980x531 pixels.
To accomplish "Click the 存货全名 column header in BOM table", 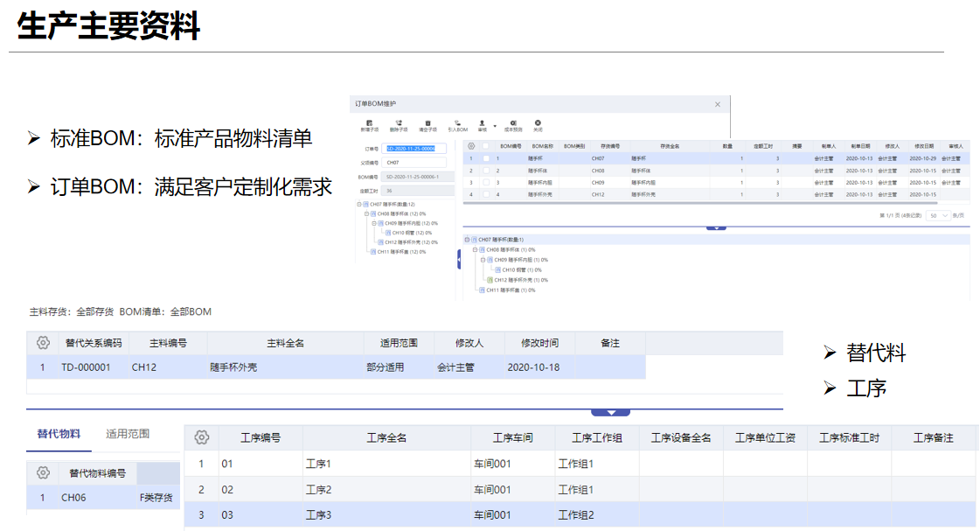I will 670,146.
